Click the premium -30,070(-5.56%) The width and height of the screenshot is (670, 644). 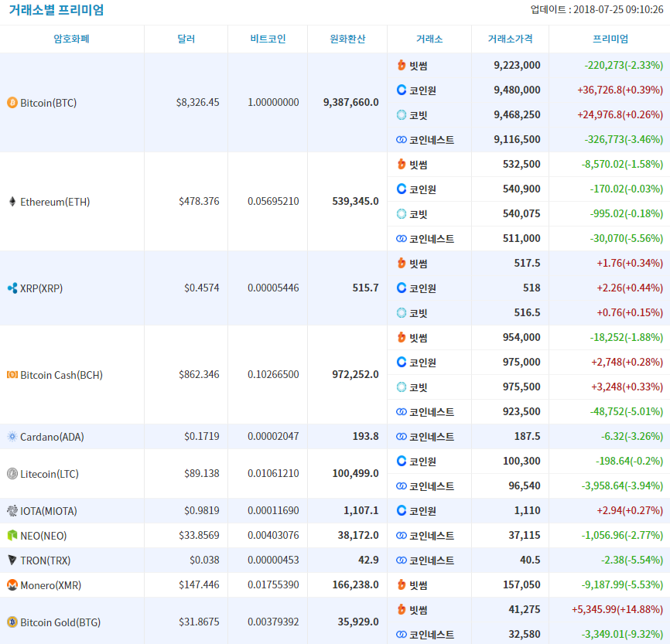[627, 238]
